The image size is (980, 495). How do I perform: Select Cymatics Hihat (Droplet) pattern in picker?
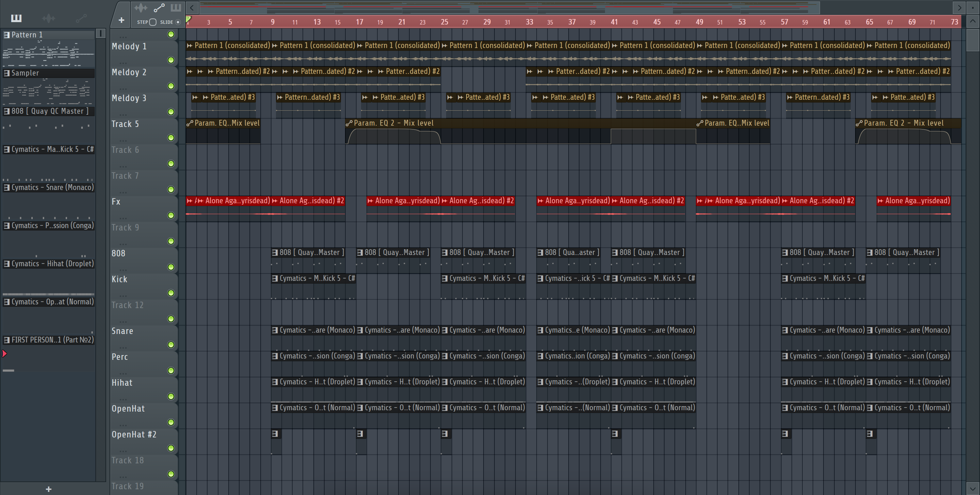pyautogui.click(x=49, y=263)
